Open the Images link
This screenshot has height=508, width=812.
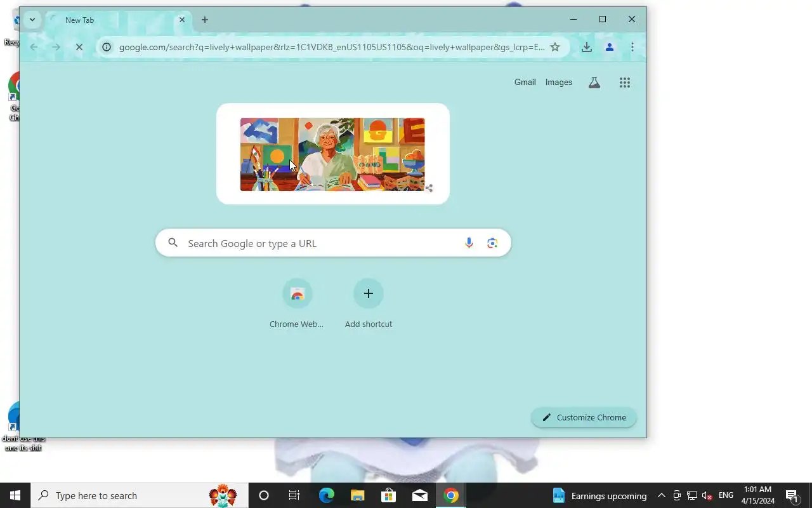pyautogui.click(x=559, y=83)
